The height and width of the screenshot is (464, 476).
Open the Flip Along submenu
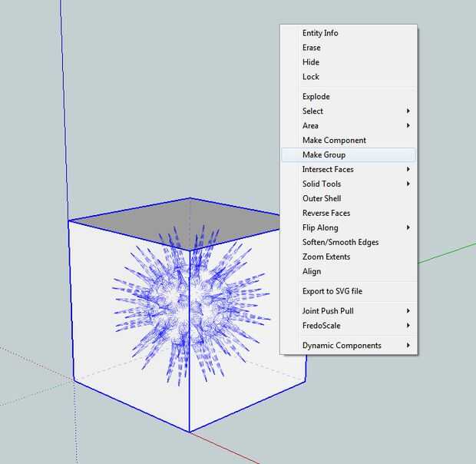[x=349, y=227]
